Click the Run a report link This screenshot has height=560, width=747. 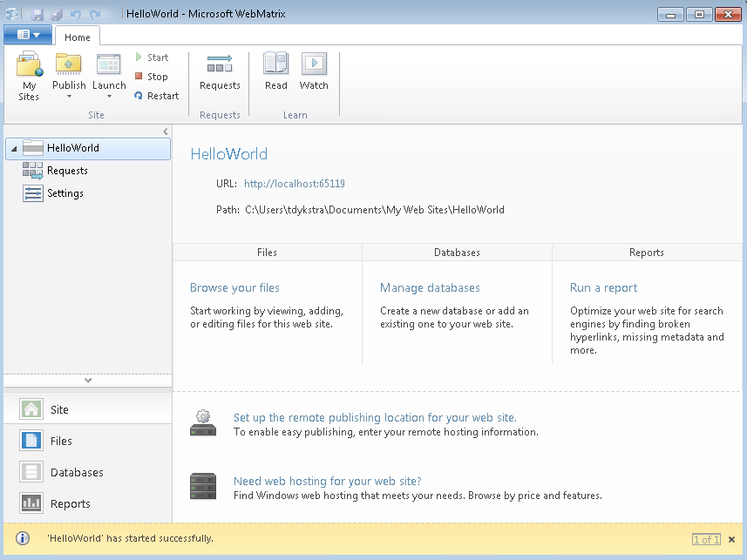pyautogui.click(x=603, y=287)
